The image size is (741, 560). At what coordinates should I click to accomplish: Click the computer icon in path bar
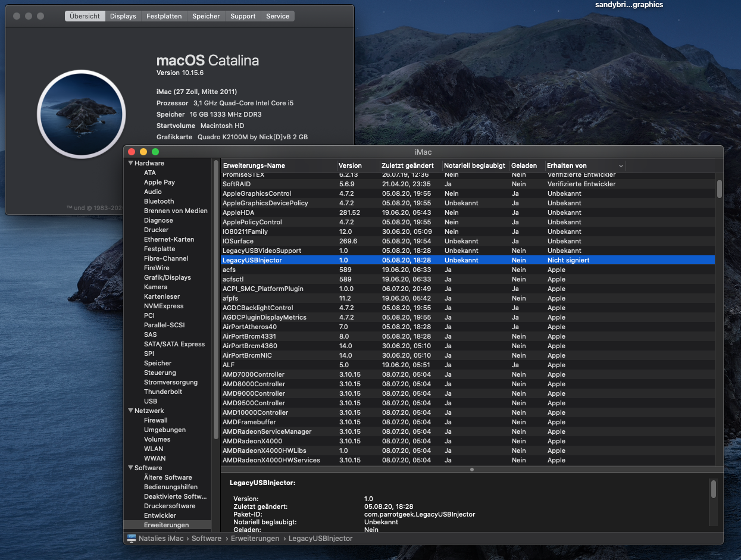click(132, 538)
